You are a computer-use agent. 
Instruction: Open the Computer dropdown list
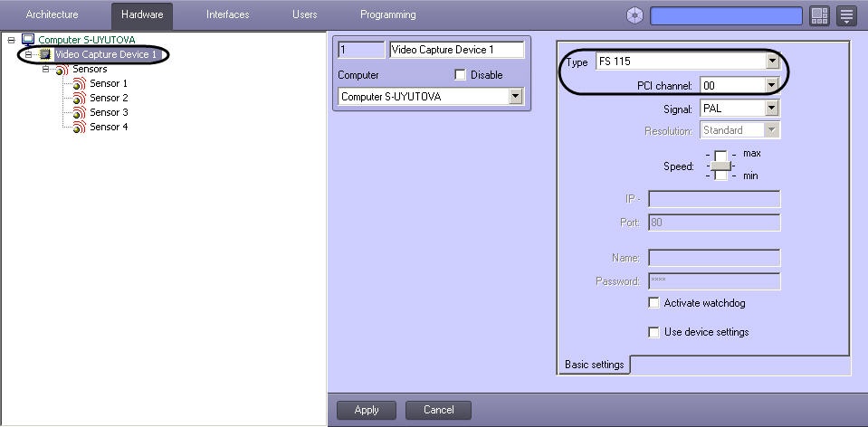pyautogui.click(x=516, y=97)
